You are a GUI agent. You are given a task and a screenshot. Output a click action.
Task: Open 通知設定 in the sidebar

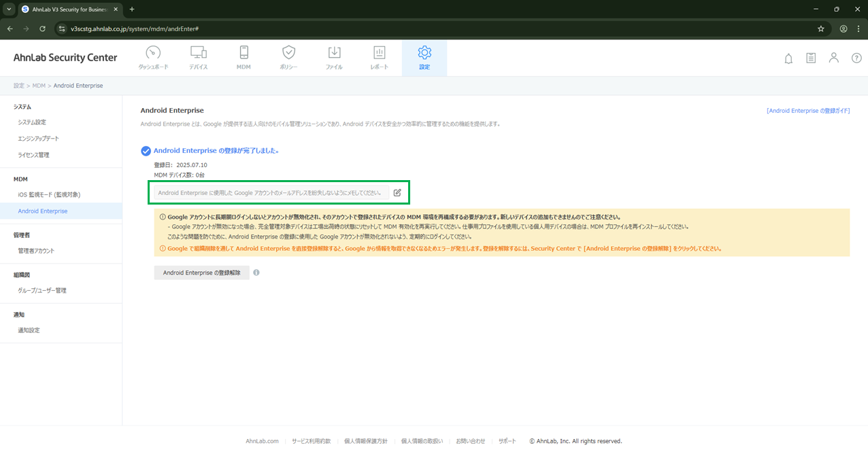(29, 330)
